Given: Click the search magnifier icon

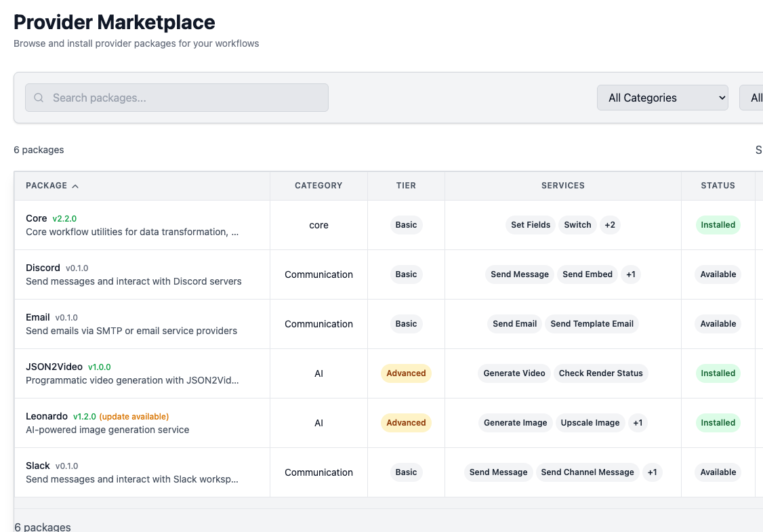Looking at the screenshot, I should point(38,98).
